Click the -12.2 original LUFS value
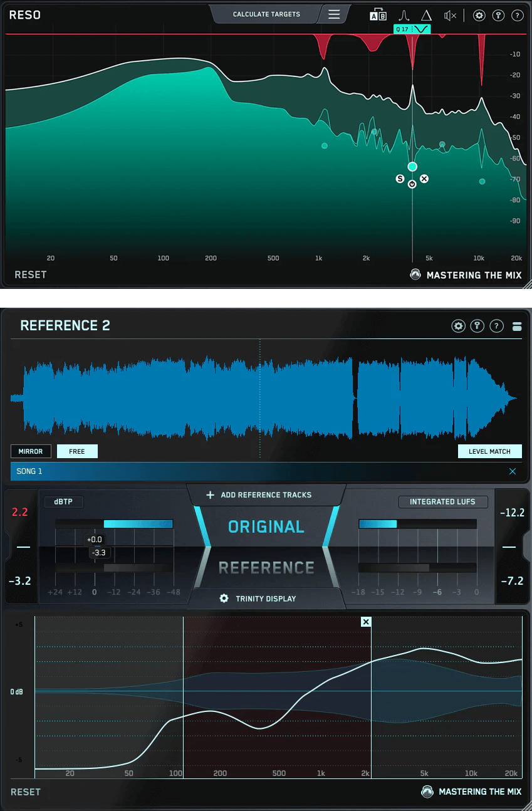The image size is (532, 811). [512, 512]
